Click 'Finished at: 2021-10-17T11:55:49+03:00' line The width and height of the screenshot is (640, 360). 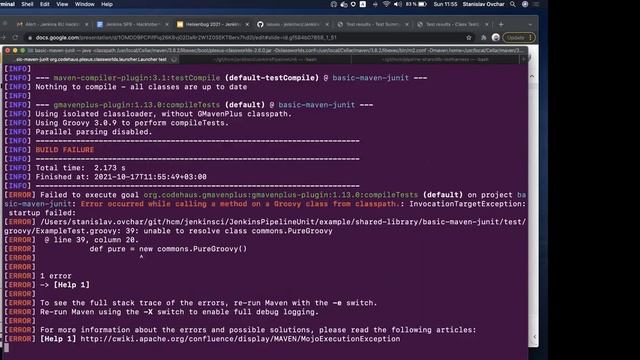coord(121,177)
